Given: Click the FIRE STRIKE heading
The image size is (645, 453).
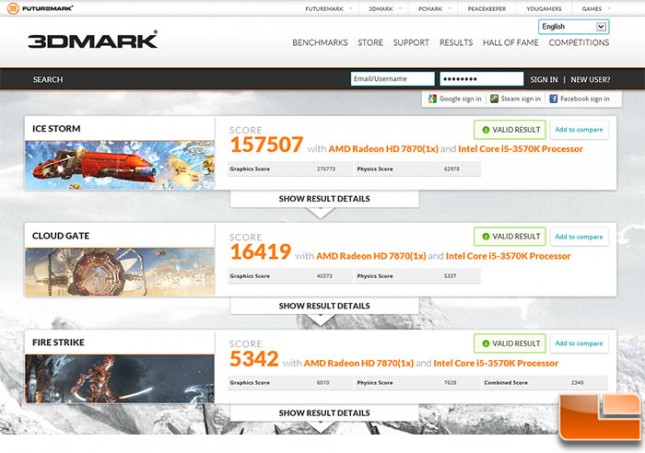Looking at the screenshot, I should (x=58, y=342).
